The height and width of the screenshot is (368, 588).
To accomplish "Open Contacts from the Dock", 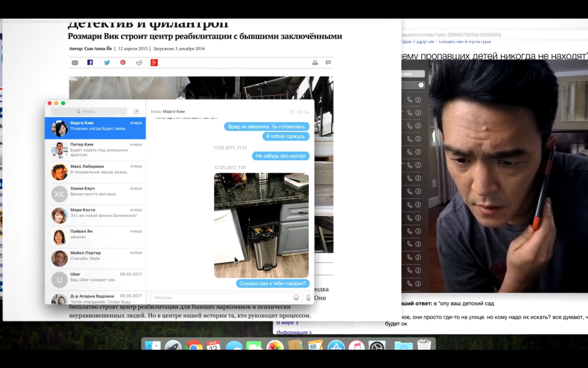I will click(x=295, y=345).
